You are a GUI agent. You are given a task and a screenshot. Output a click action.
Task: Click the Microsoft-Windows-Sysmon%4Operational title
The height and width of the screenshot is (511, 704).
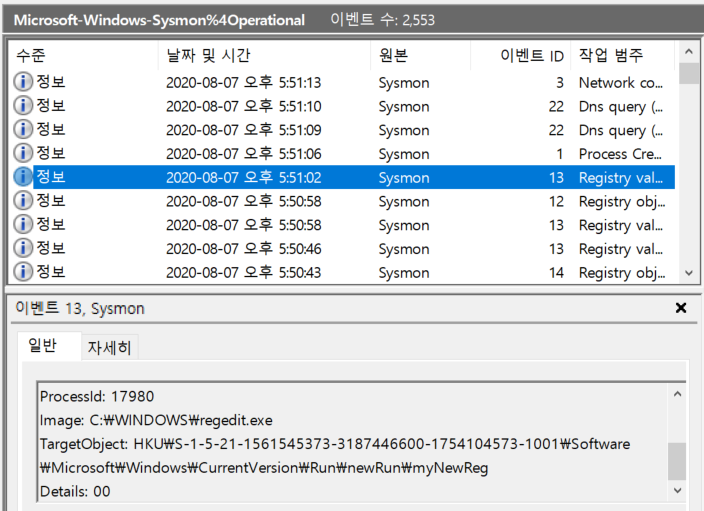[159, 20]
